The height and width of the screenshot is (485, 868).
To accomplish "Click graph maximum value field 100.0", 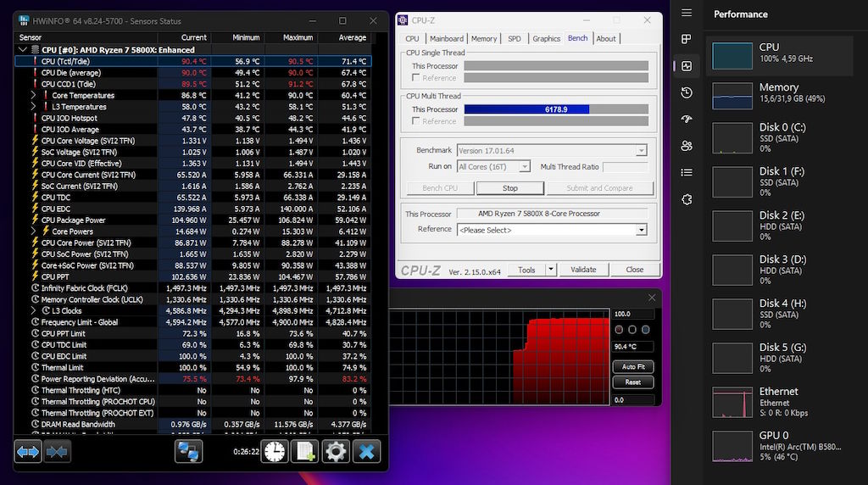I will coord(632,314).
